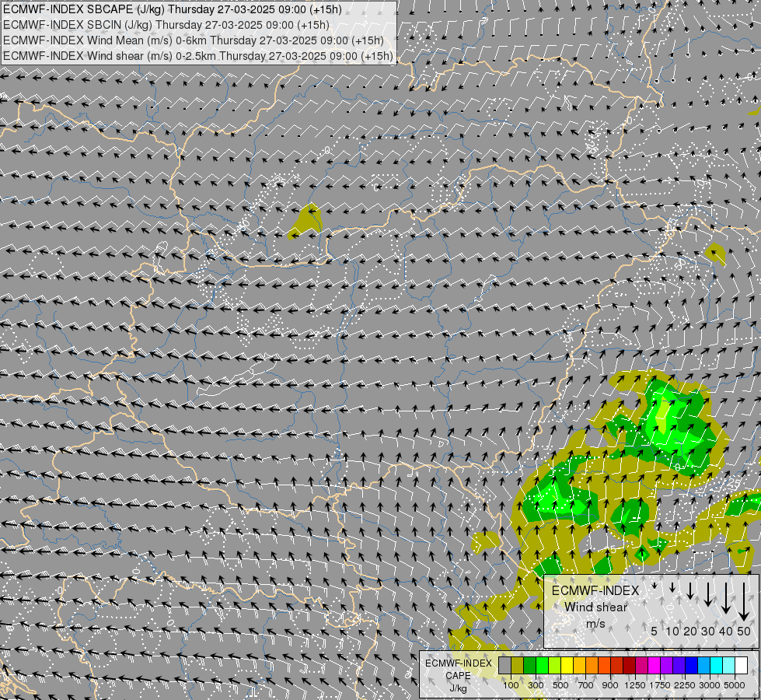Viewport: 761px width, 700px height.
Task: Select the gray swatch in the CAPE legend
Action: [x=504, y=666]
